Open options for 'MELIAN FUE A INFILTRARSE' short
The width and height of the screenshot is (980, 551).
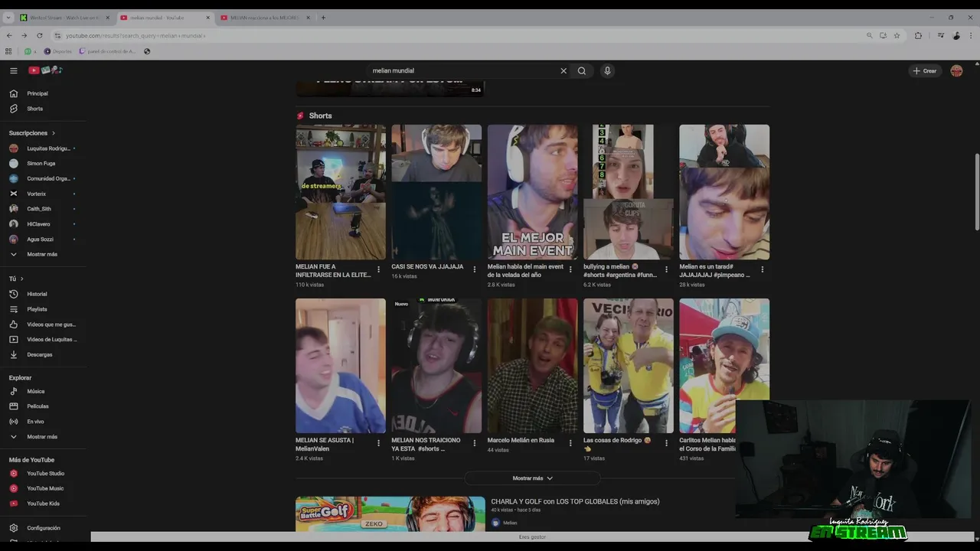pos(378,269)
